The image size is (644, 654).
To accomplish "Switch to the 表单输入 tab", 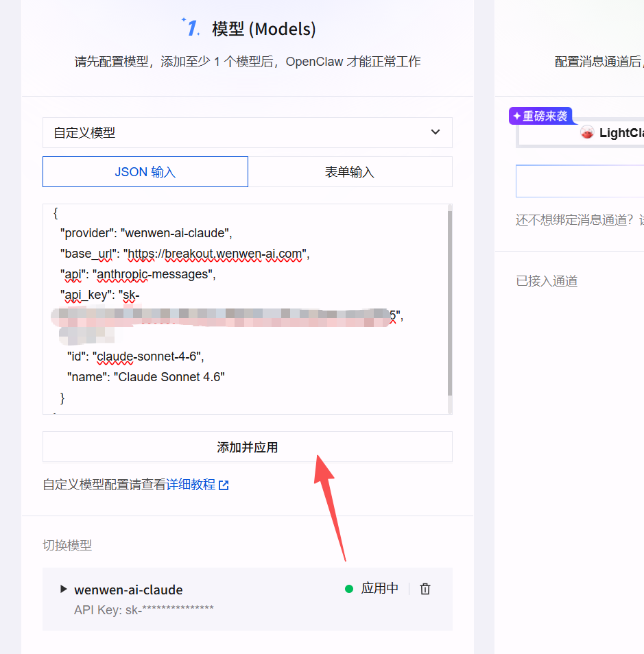I will pyautogui.click(x=350, y=172).
